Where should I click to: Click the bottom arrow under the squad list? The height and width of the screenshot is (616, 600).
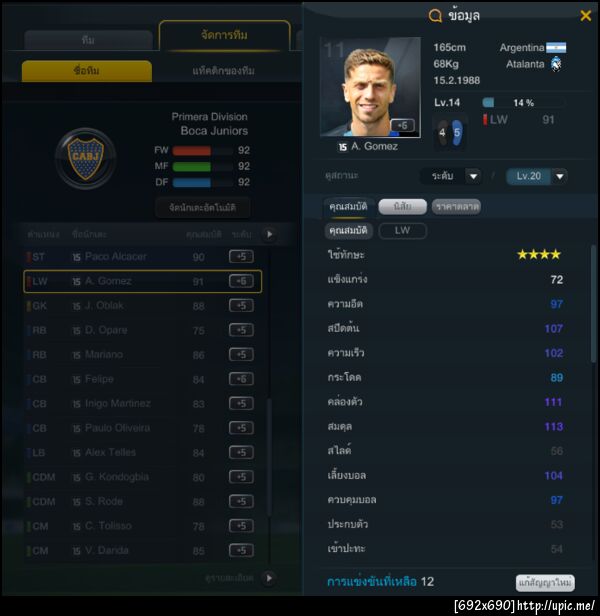pyautogui.click(x=269, y=578)
